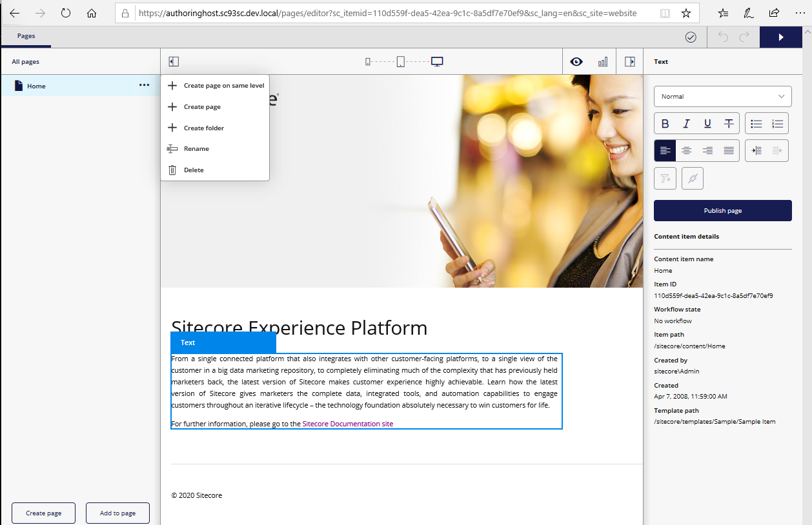Toggle bold formatting in the Text panel

coord(665,123)
